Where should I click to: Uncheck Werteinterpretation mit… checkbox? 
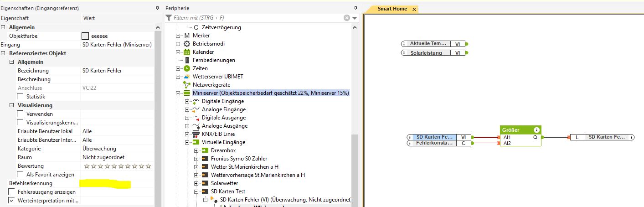click(11, 201)
